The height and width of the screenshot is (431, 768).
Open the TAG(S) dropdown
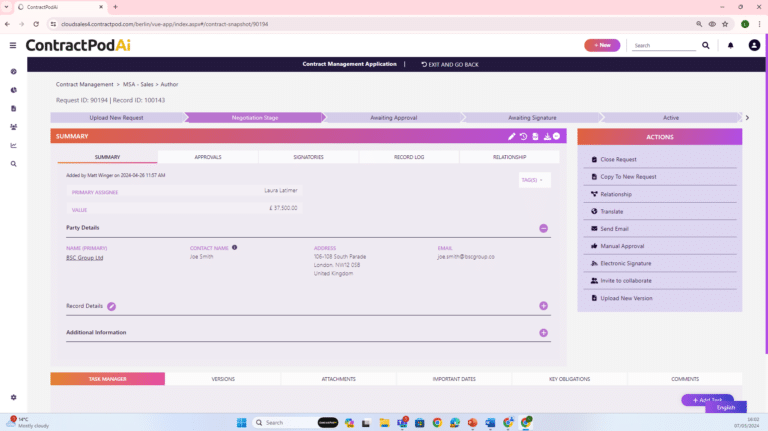tap(534, 180)
